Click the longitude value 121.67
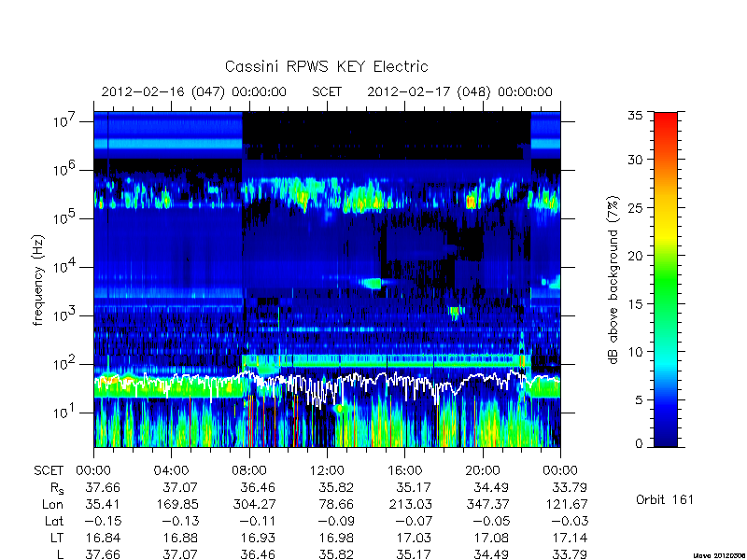 (566, 504)
